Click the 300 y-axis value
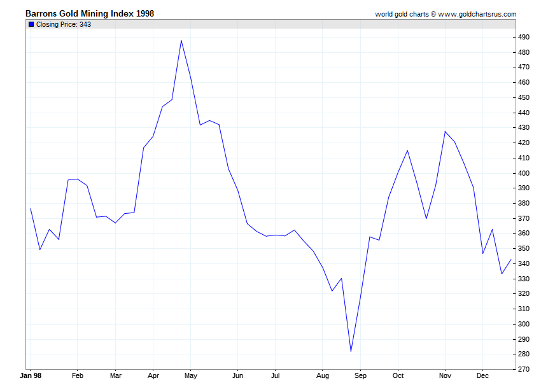The height and width of the screenshot is (392, 541). pos(524,324)
